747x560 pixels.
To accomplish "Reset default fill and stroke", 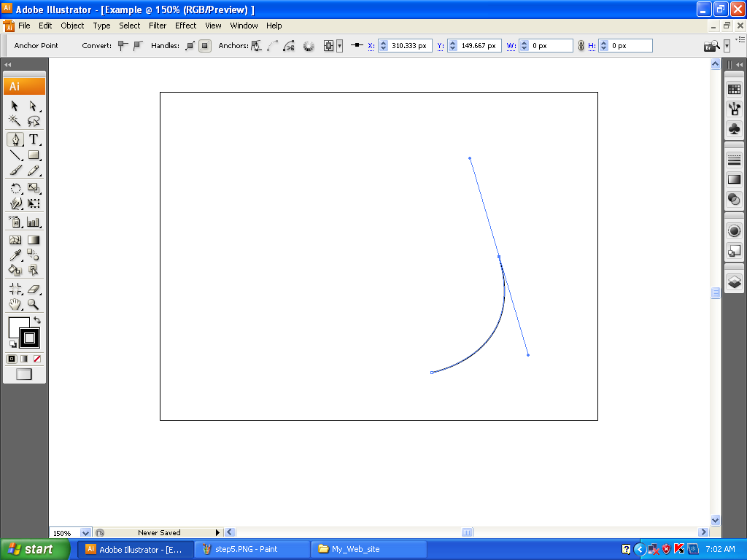I will click(12, 344).
